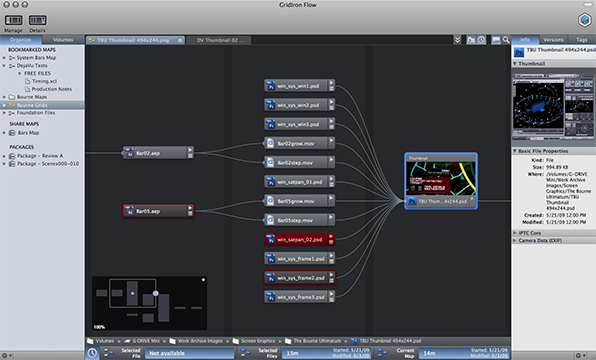The width and height of the screenshot is (596, 360).
Task: Select the DV Thumbnail 02 map tab
Action: 218,40
